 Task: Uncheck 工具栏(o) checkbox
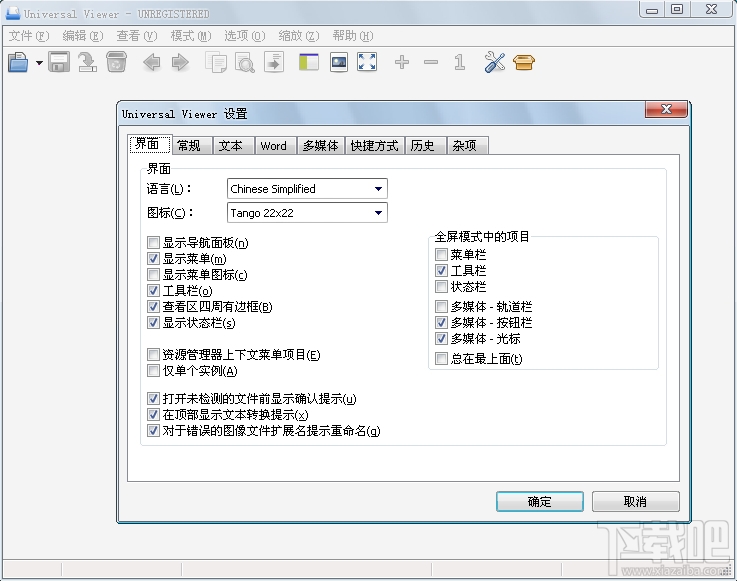coord(153,290)
